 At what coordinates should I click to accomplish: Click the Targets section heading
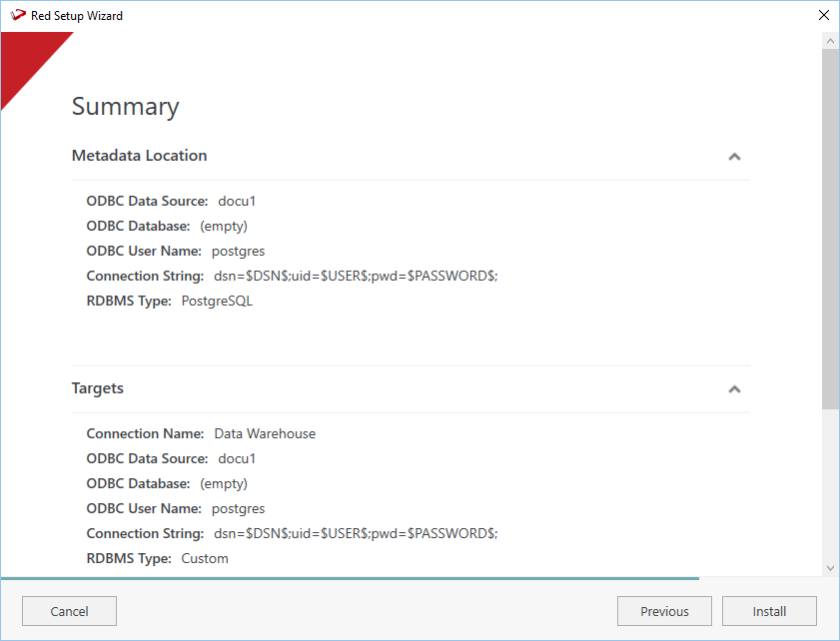(x=98, y=388)
